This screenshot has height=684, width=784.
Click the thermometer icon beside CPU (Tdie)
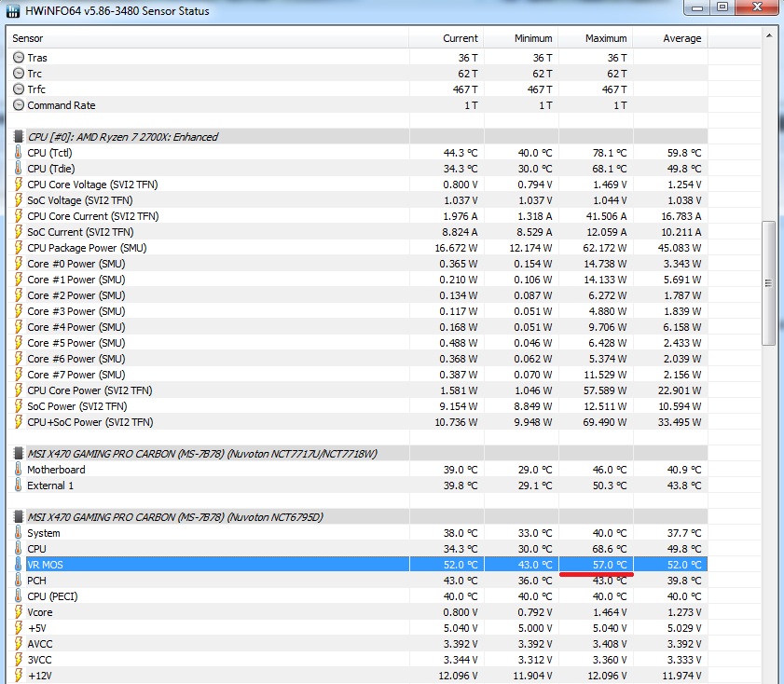[19, 169]
